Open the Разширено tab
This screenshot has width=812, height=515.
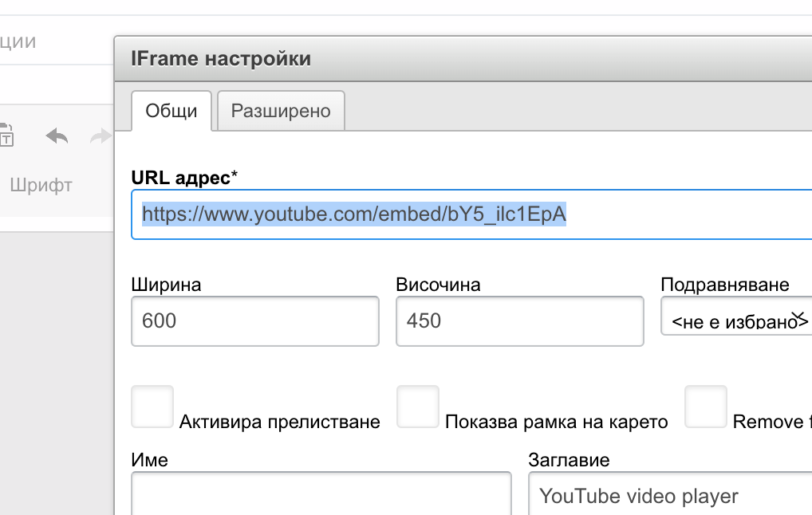pos(281,111)
